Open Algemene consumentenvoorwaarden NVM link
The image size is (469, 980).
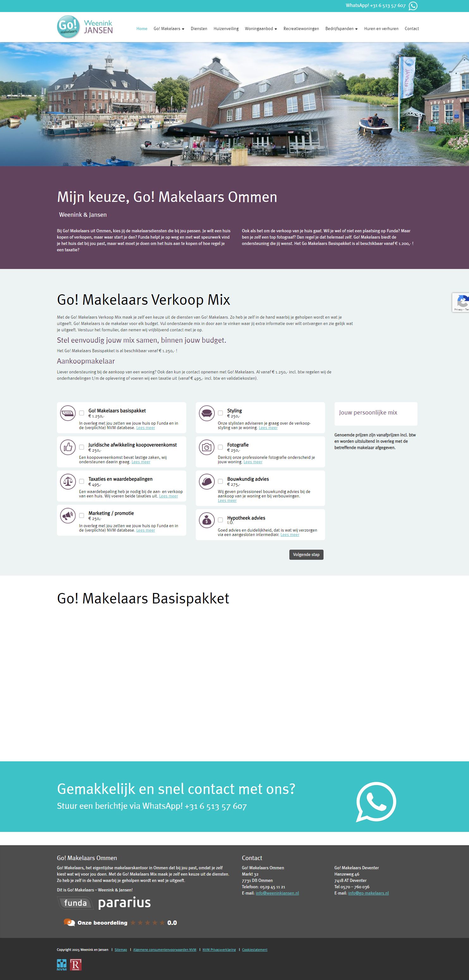pos(164,950)
